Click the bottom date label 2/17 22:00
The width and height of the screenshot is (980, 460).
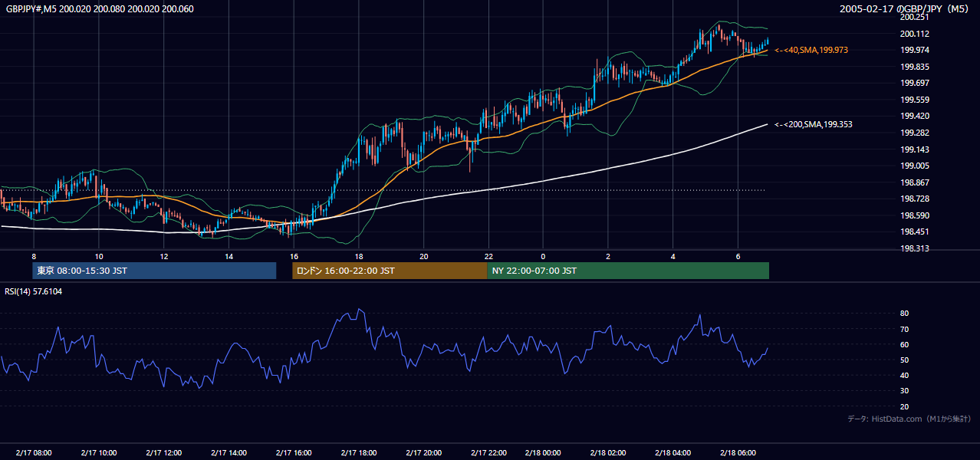click(489, 453)
